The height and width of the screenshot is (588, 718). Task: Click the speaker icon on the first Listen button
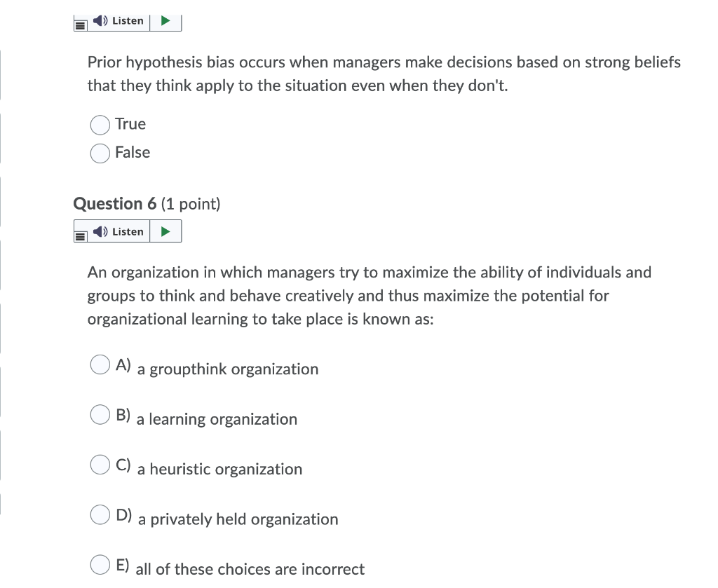point(100,20)
